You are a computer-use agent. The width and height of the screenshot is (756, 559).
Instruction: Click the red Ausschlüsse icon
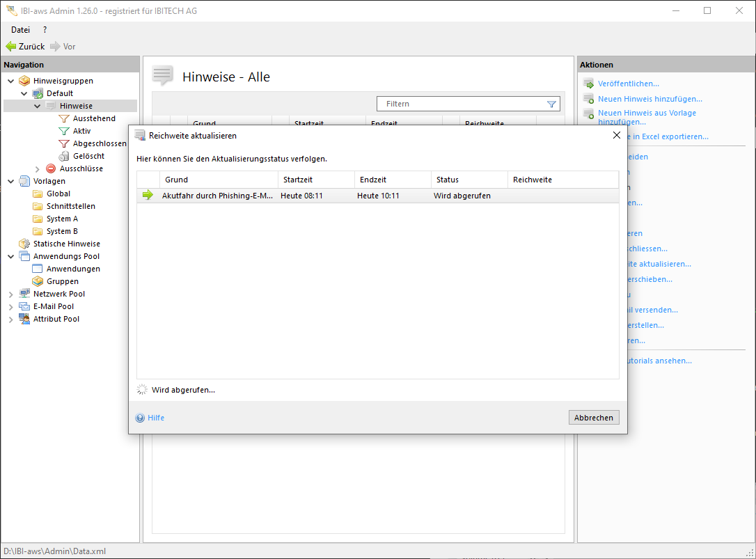[x=51, y=168]
